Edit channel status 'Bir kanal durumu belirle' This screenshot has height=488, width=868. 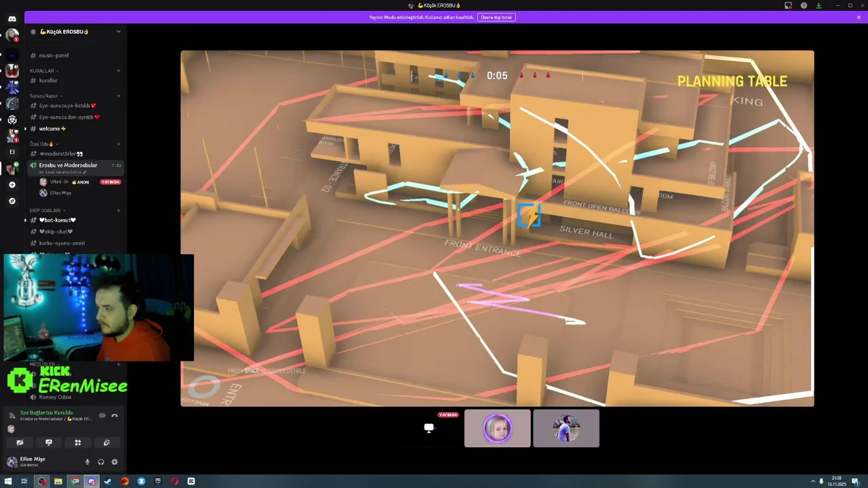tap(63, 172)
